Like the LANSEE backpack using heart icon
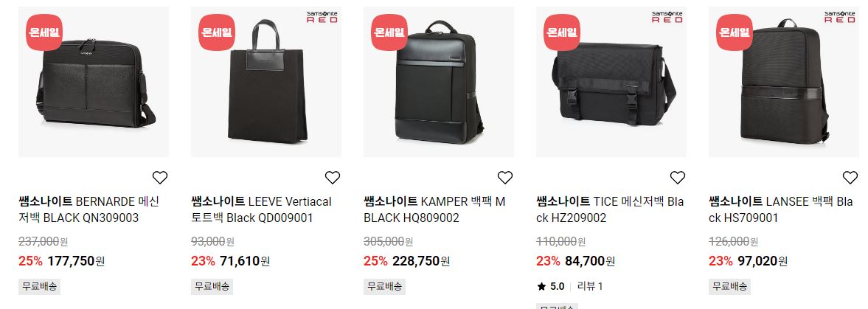 (x=850, y=178)
